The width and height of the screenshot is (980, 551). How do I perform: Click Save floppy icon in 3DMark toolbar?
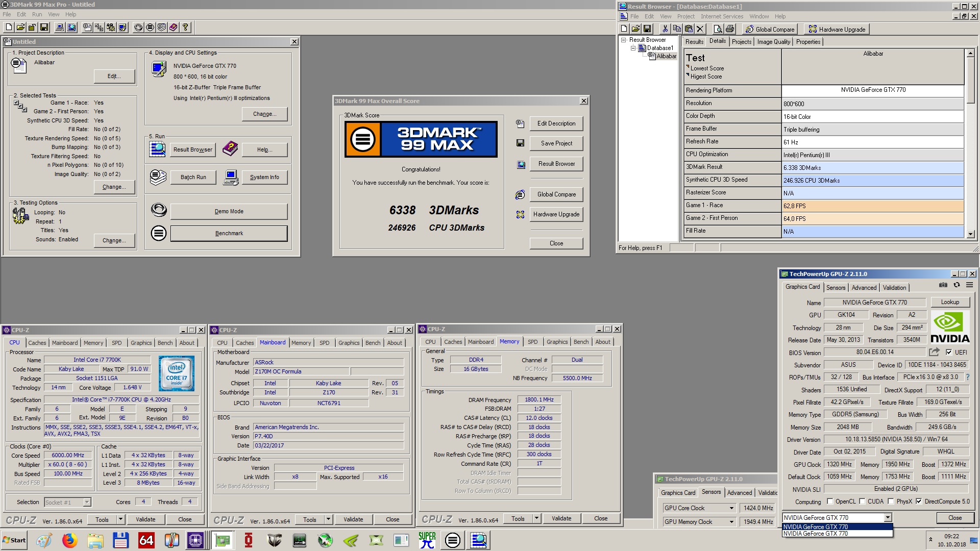pos(44,27)
